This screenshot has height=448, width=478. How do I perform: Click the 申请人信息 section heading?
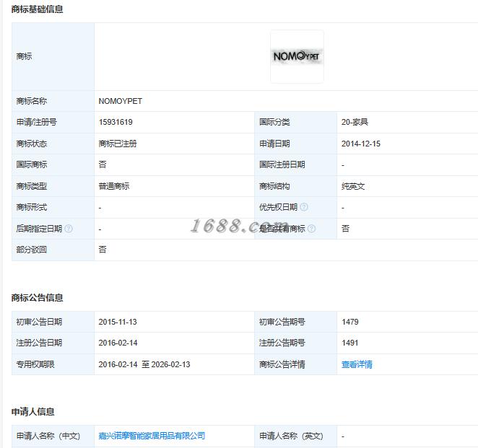(32, 412)
